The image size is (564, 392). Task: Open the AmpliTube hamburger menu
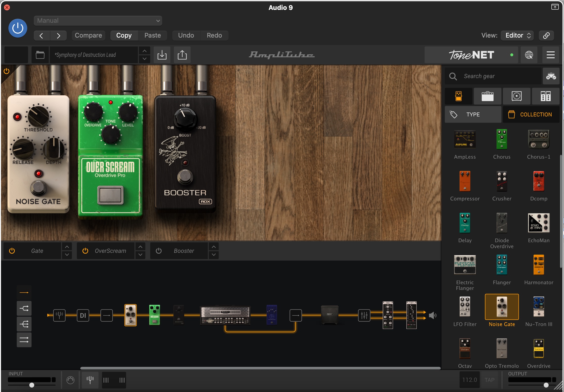tap(551, 55)
